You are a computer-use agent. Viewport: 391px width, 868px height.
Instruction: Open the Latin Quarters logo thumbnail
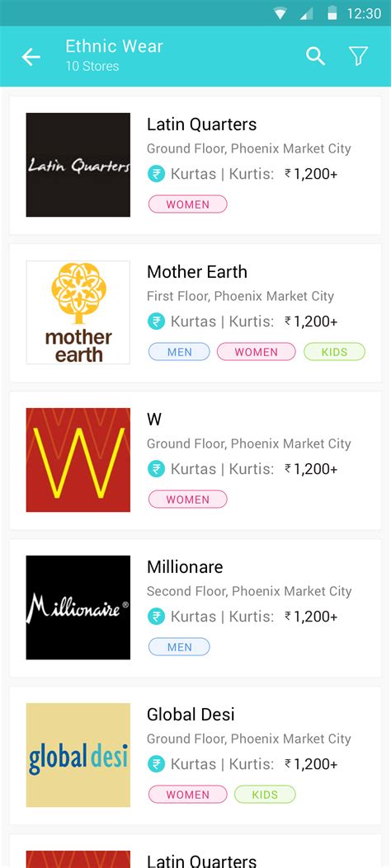click(78, 165)
